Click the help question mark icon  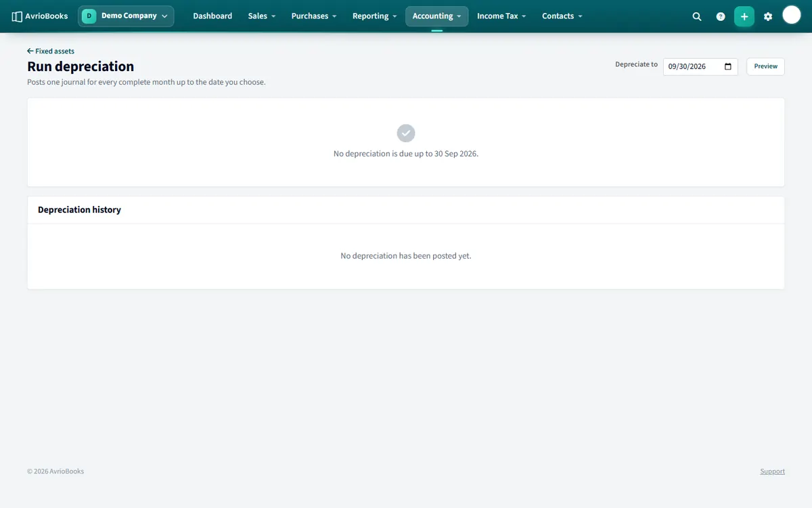pyautogui.click(x=721, y=16)
